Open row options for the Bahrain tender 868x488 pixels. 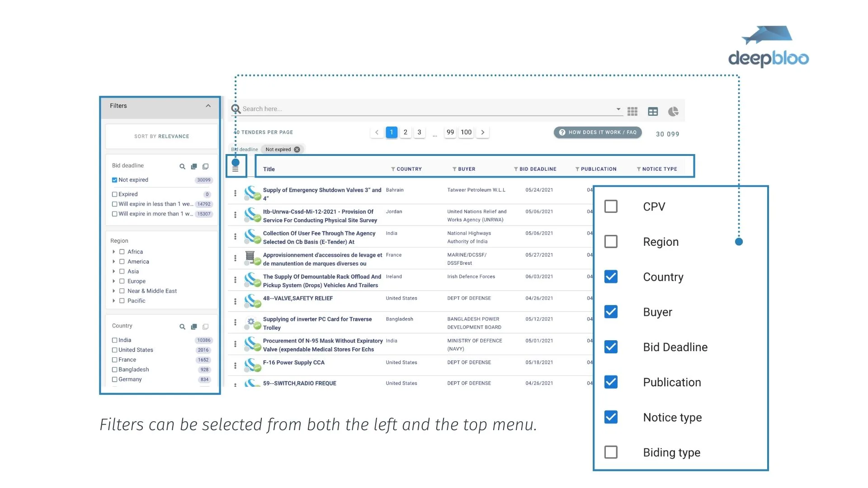pyautogui.click(x=235, y=193)
